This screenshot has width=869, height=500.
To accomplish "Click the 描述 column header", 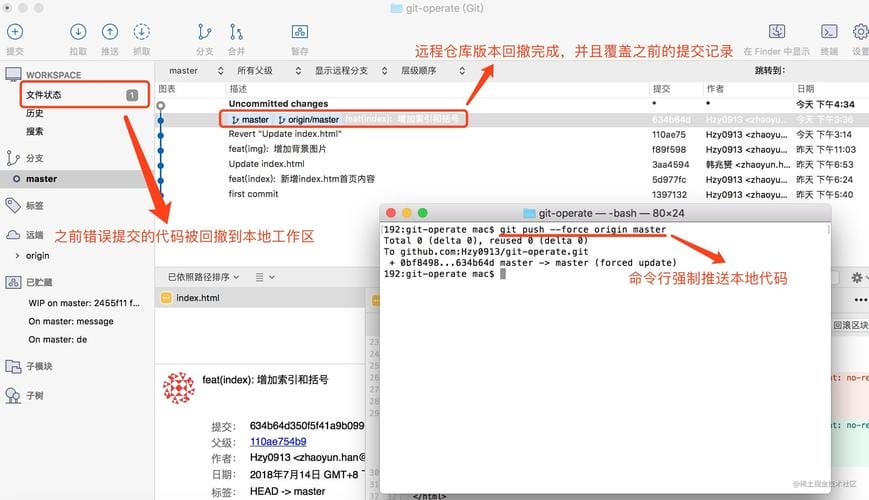I will [x=238, y=89].
